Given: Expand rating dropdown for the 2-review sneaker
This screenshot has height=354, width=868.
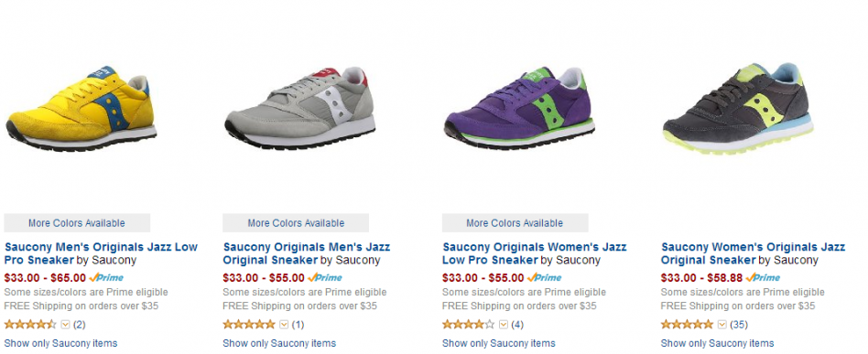Looking at the screenshot, I should (x=65, y=325).
